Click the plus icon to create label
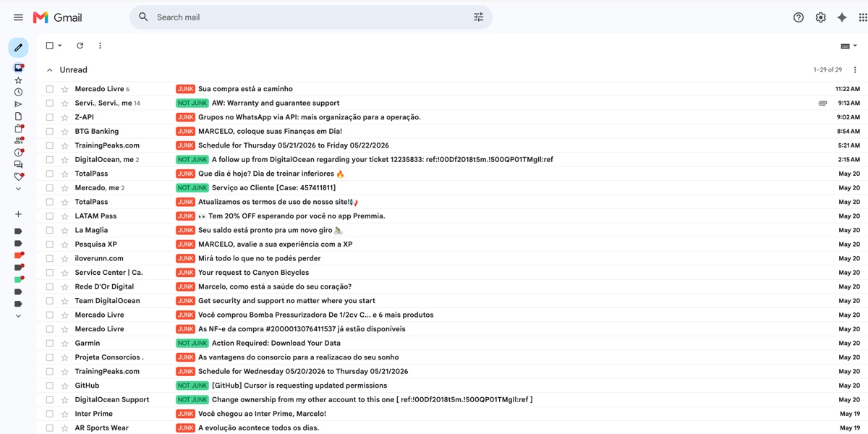 18,214
